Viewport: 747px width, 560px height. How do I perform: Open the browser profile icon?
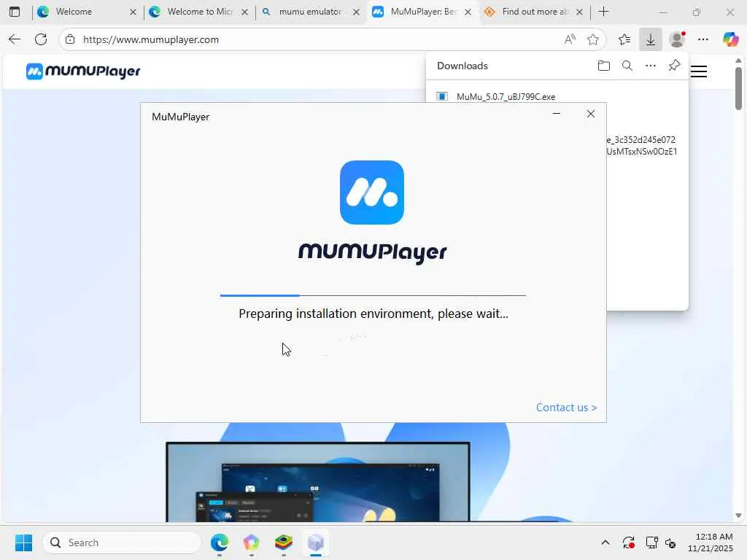click(677, 39)
